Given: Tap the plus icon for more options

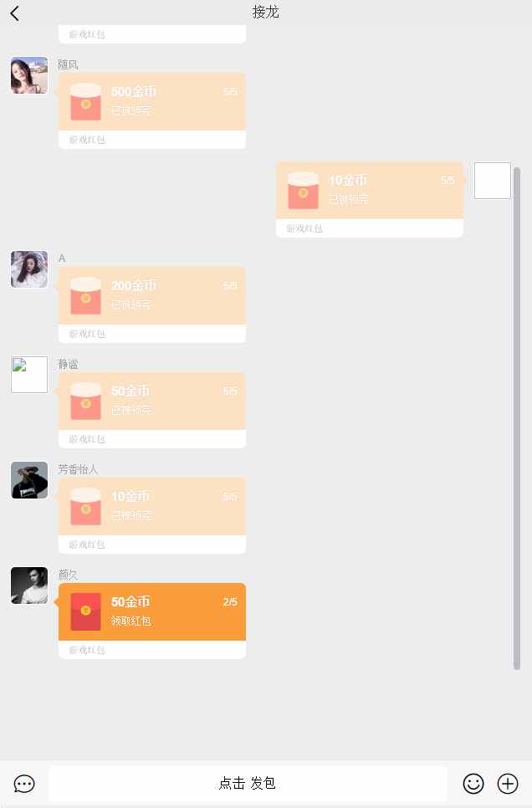Looking at the screenshot, I should coord(507,783).
